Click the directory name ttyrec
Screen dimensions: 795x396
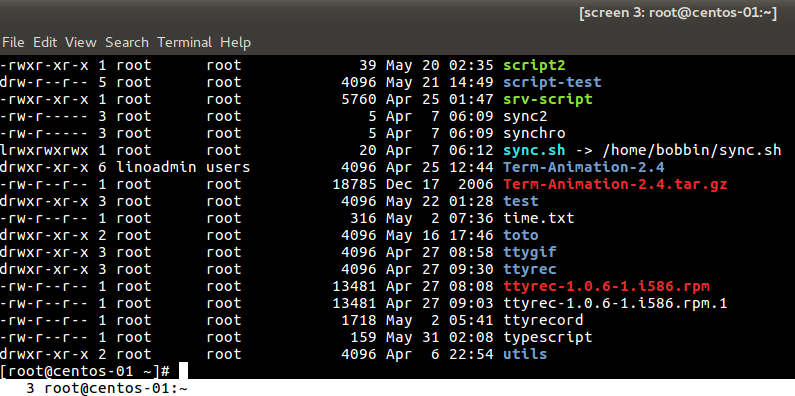[529, 269]
